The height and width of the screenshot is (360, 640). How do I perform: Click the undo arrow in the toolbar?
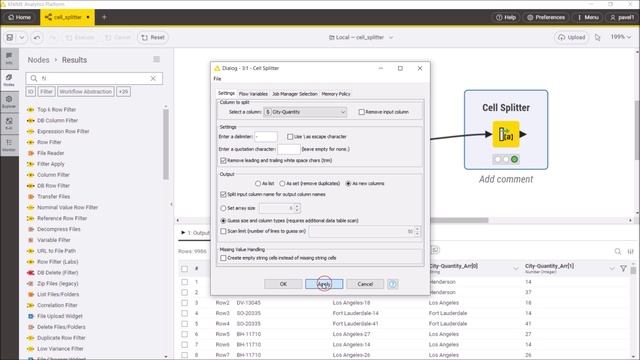[x=37, y=38]
